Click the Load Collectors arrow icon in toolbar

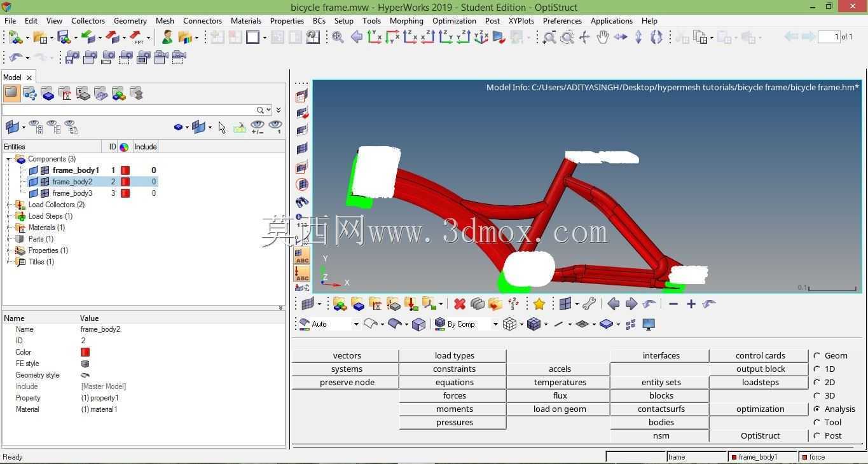pos(411,304)
